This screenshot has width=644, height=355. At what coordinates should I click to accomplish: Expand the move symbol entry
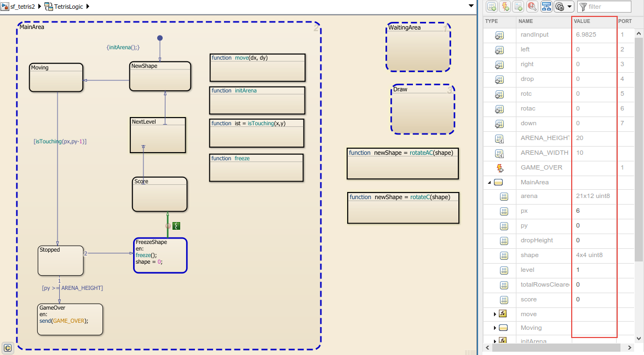click(x=495, y=314)
